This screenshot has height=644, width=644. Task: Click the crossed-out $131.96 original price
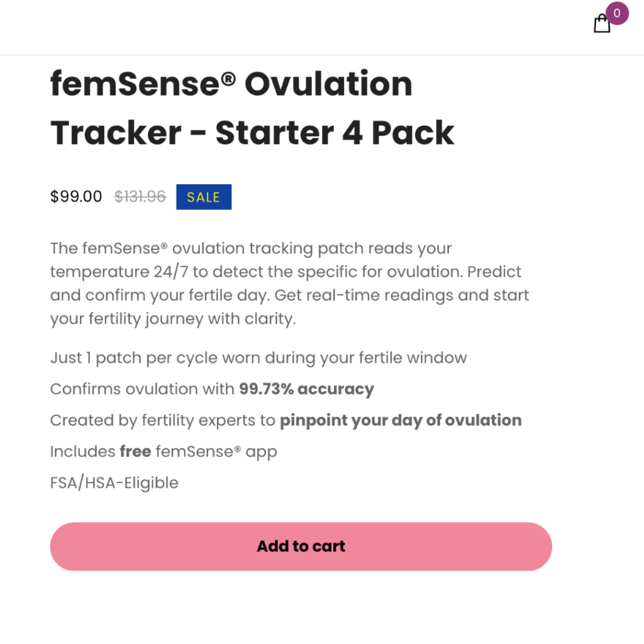(140, 196)
